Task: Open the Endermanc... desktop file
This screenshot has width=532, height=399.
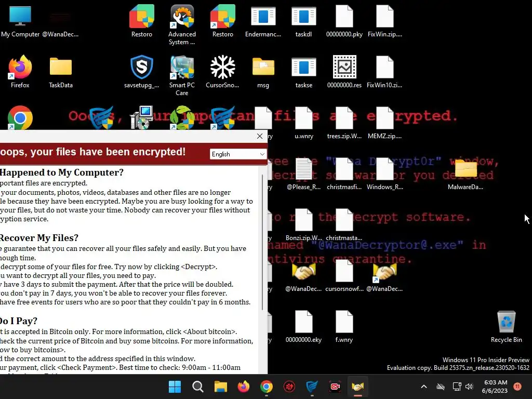Action: tap(263, 21)
